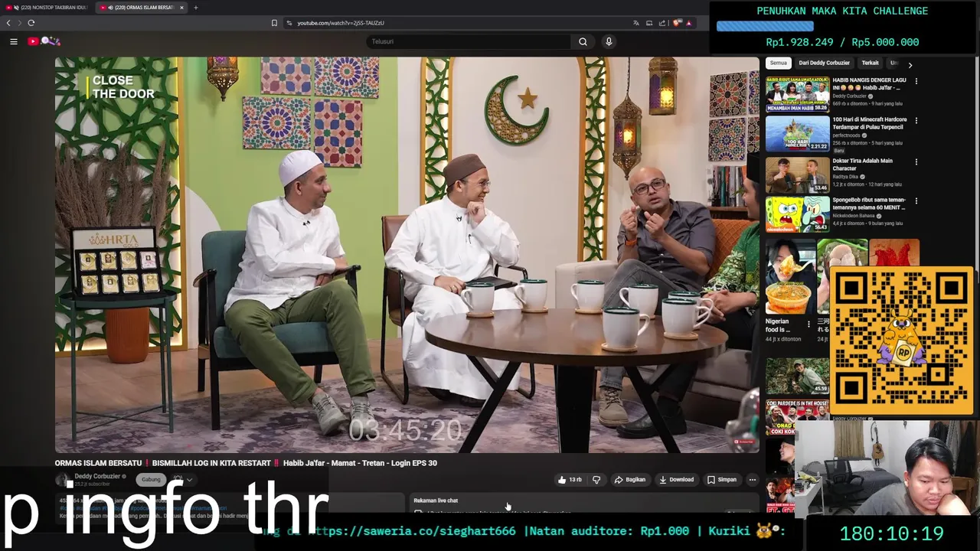
Task: Select Dari Deddy Corbuzier filter chip
Action: click(x=824, y=63)
